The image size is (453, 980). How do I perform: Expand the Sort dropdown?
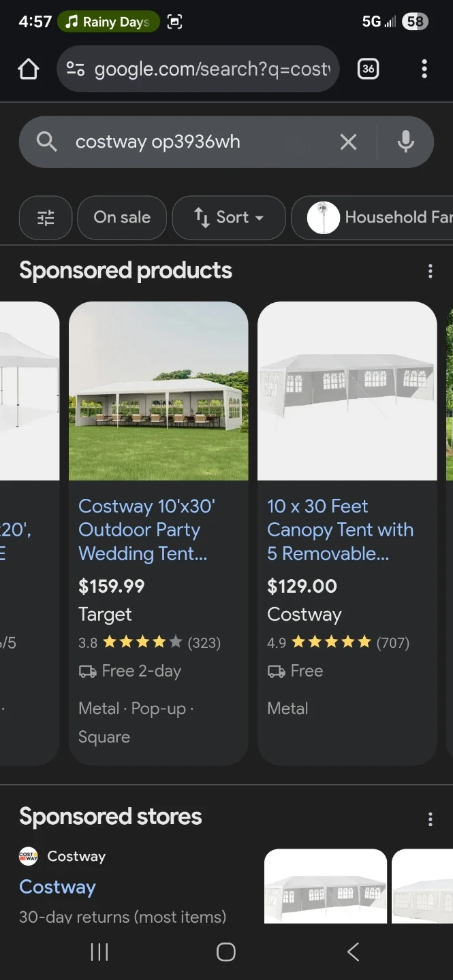[x=229, y=218]
